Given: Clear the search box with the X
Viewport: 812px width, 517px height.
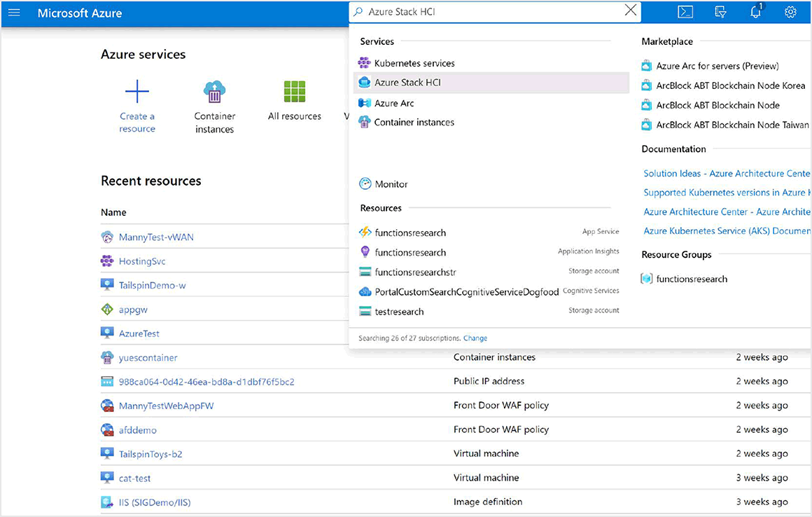Looking at the screenshot, I should pyautogui.click(x=631, y=11).
